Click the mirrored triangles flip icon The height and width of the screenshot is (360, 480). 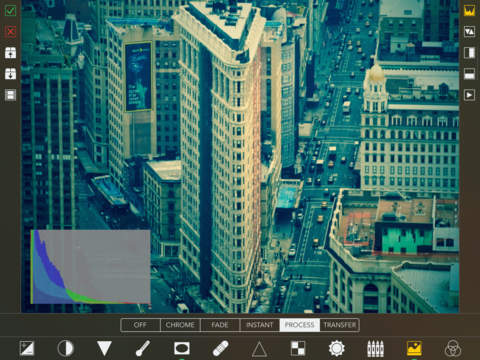pos(469,32)
